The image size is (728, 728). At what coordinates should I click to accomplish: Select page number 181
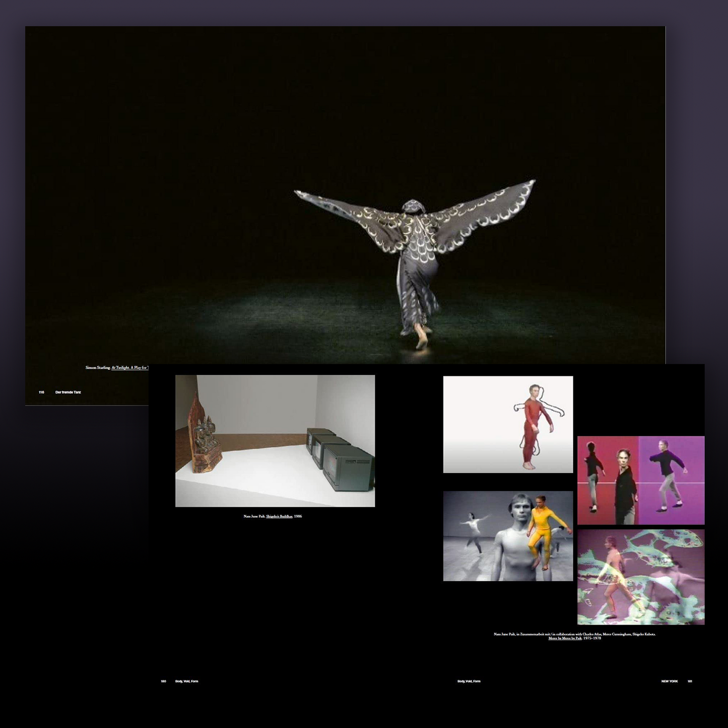click(690, 681)
